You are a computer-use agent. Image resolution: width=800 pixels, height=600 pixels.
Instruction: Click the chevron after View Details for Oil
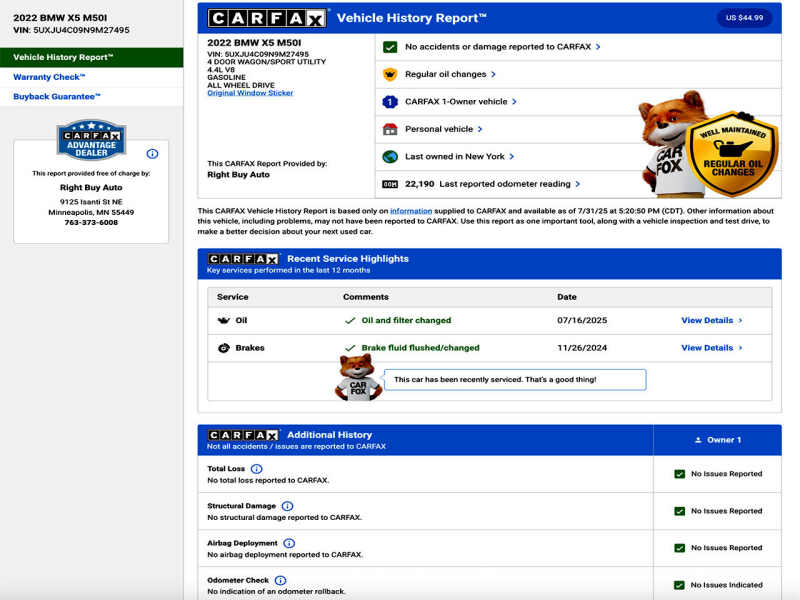point(740,320)
